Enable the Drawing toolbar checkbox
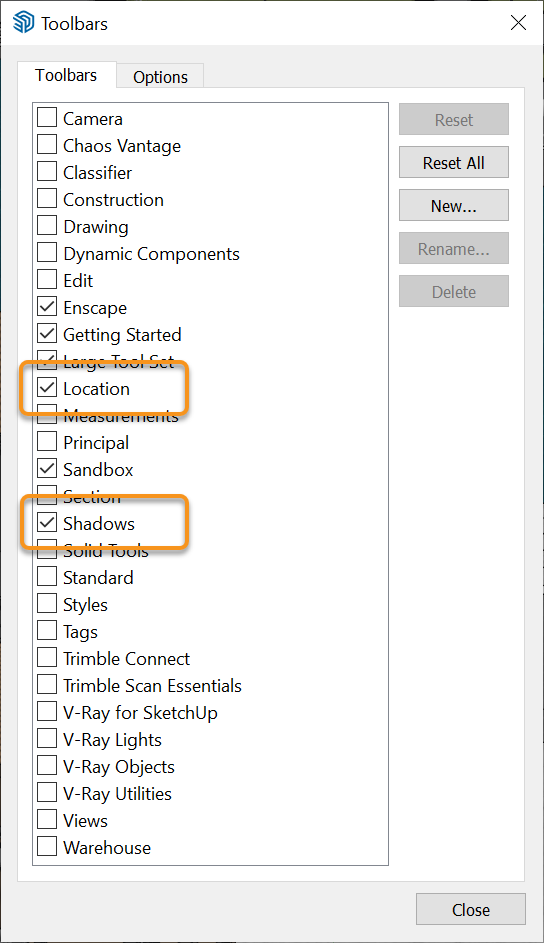This screenshot has height=943, width=544. (47, 226)
